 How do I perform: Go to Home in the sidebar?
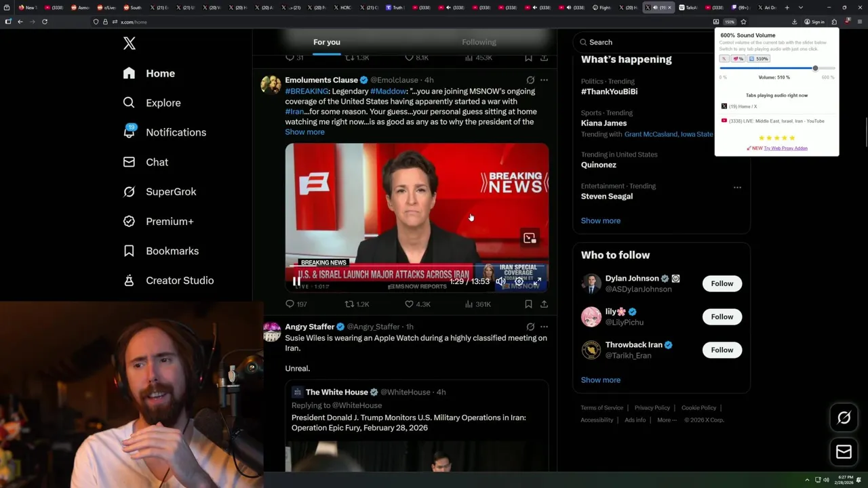click(149, 73)
